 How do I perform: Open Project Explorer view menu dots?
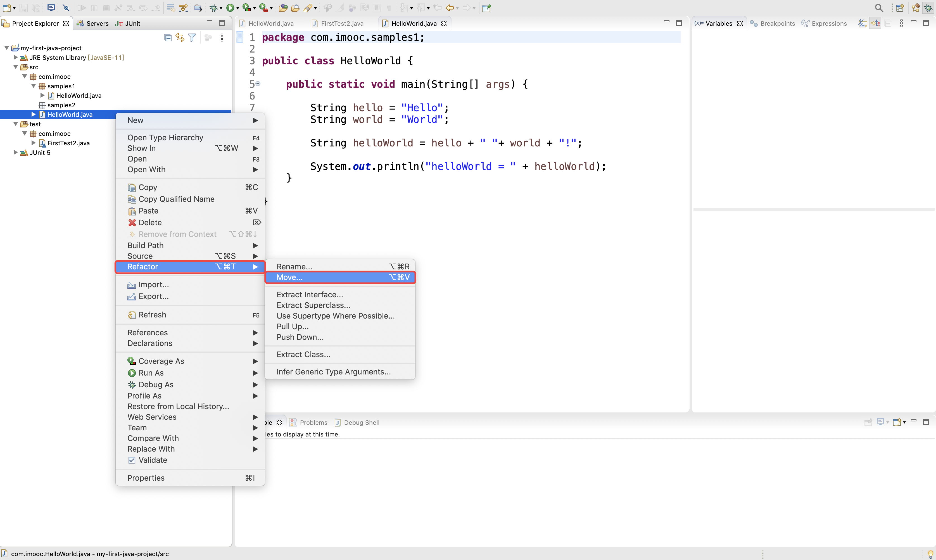(222, 38)
